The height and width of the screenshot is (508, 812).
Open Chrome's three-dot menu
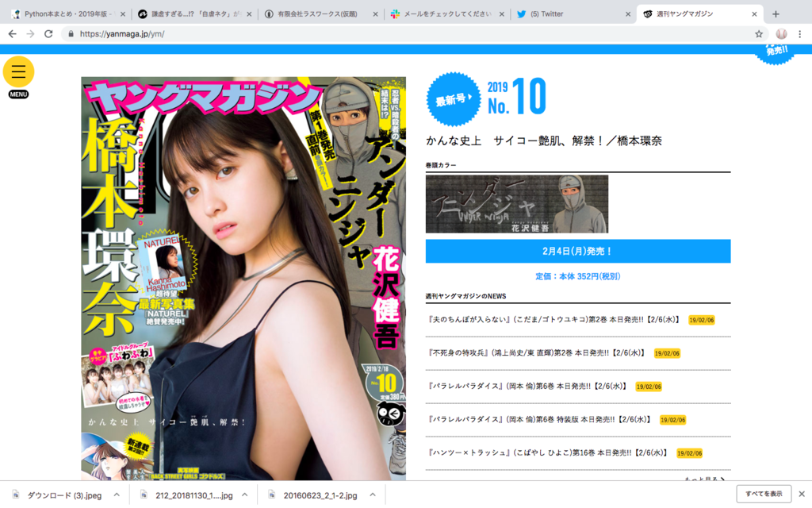799,34
